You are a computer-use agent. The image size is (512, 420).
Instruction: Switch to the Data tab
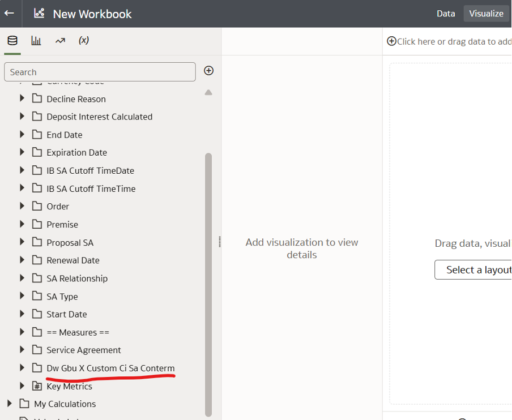(446, 14)
